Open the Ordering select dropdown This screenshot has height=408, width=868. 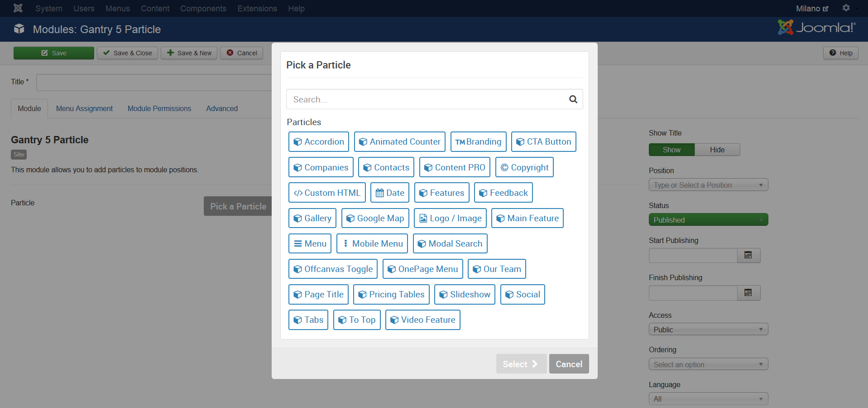708,364
